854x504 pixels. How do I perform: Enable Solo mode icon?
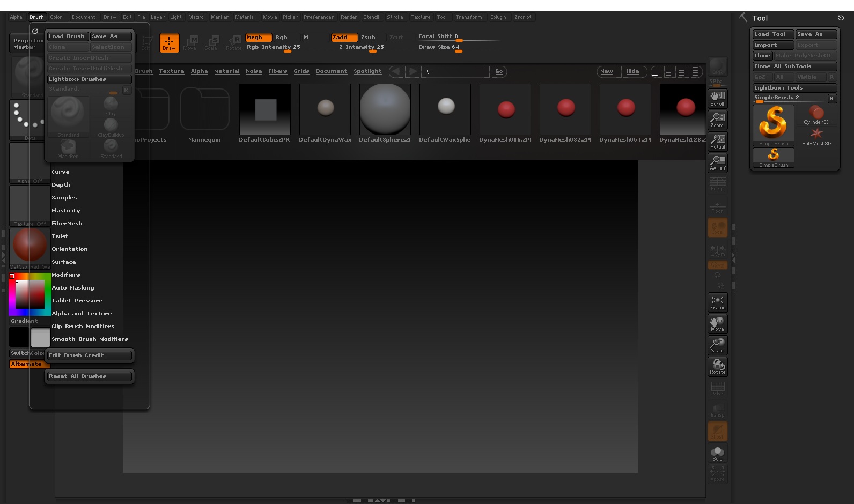click(x=717, y=453)
